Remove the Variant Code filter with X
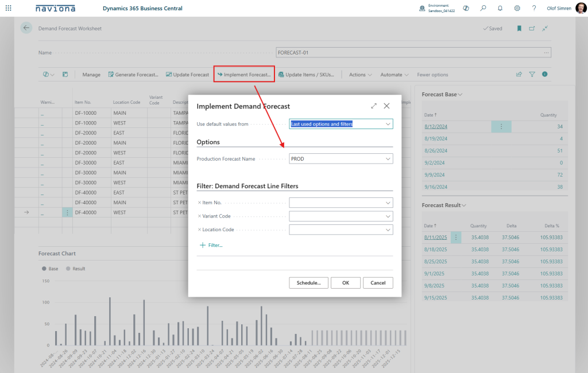Viewport: 588px width, 373px height. (x=199, y=216)
